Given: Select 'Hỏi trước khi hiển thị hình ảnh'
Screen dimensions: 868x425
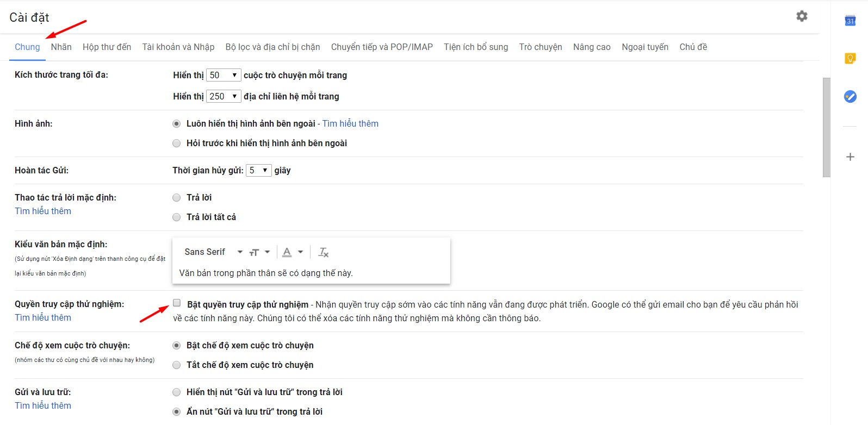Looking at the screenshot, I should (176, 143).
